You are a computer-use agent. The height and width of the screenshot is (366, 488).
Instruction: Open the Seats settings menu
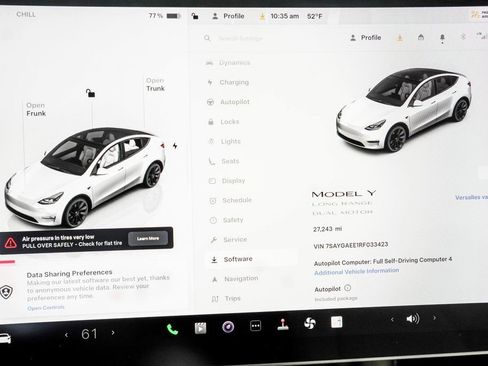pyautogui.click(x=224, y=161)
